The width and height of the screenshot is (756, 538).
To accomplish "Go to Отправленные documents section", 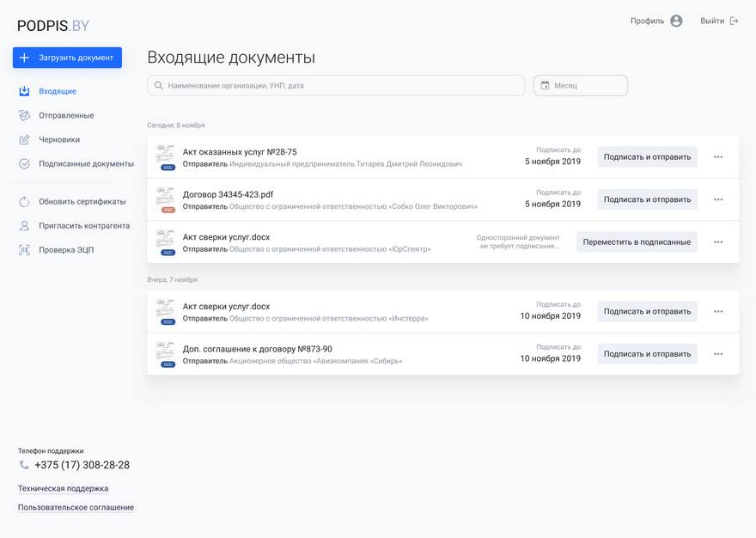I will pos(66,116).
